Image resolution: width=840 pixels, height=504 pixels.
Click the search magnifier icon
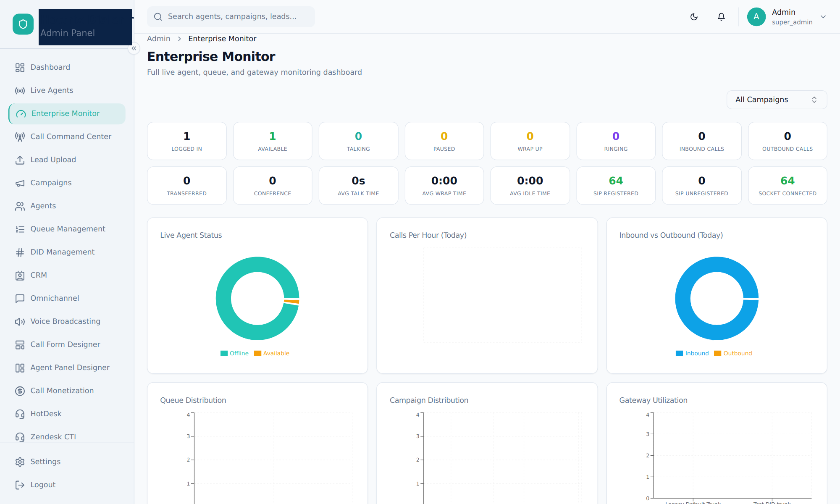tap(158, 17)
